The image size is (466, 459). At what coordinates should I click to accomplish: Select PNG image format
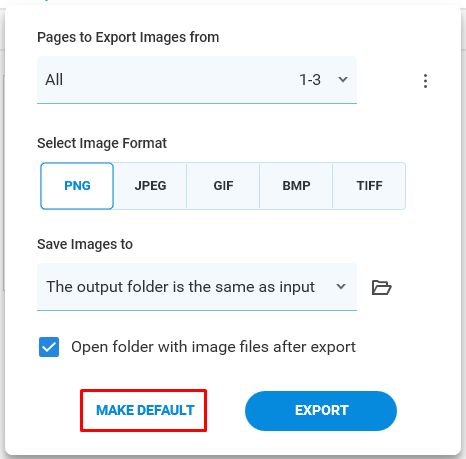pos(77,186)
